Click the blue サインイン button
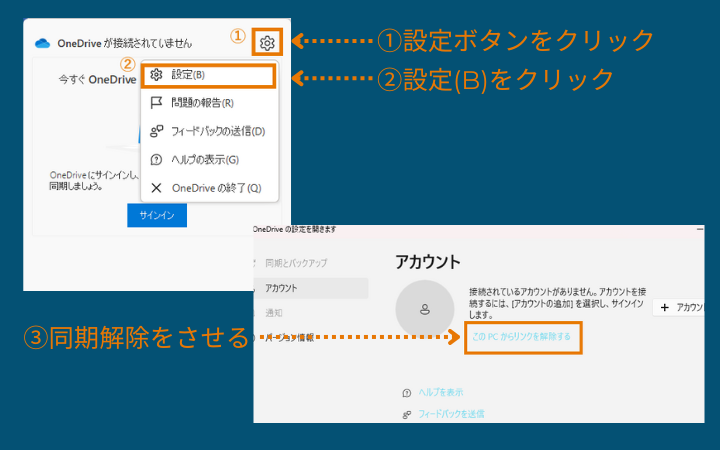720x450 pixels. click(x=157, y=215)
